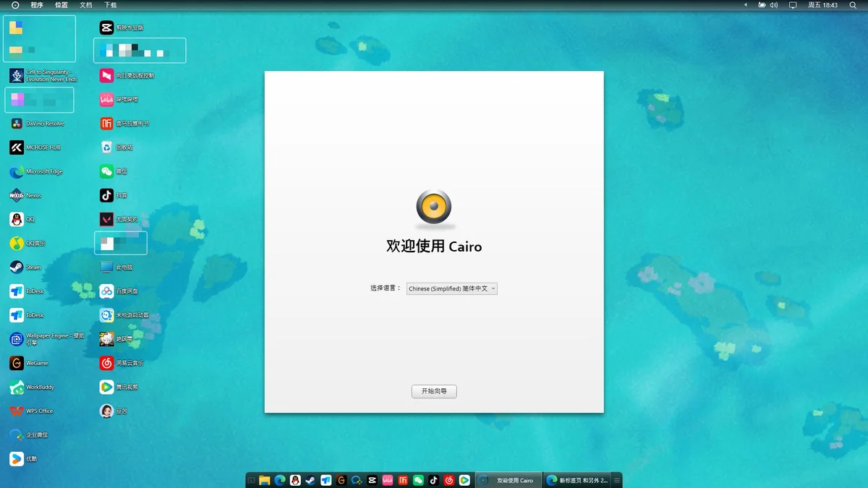This screenshot has width=868, height=488.
Task: Click the Edge icon pinned in the taskbar
Action: pos(280,480)
